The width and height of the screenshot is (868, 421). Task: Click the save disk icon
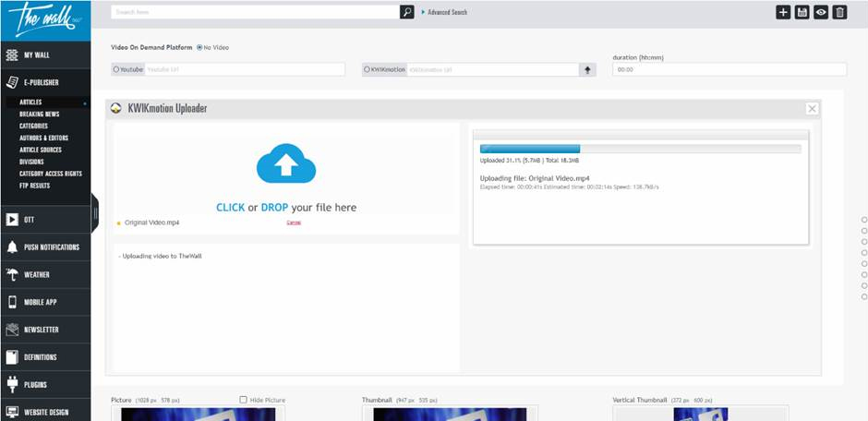pos(802,13)
